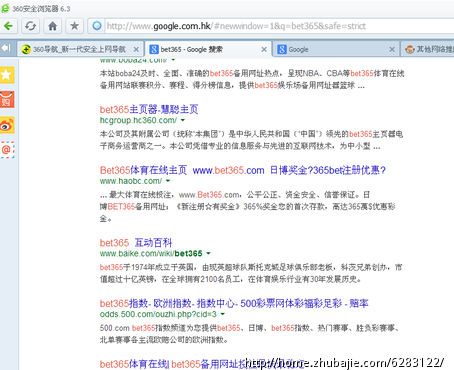
Task: Click snippet text starting 本公司及其附属公司
Action: [x=251, y=140]
